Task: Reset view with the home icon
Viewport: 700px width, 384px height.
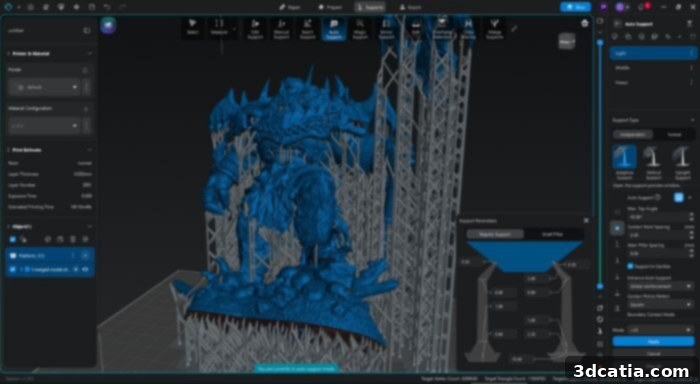Action: [585, 23]
